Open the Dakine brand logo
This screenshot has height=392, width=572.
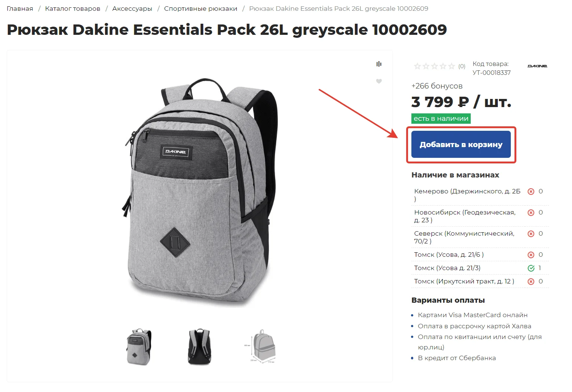coord(537,66)
